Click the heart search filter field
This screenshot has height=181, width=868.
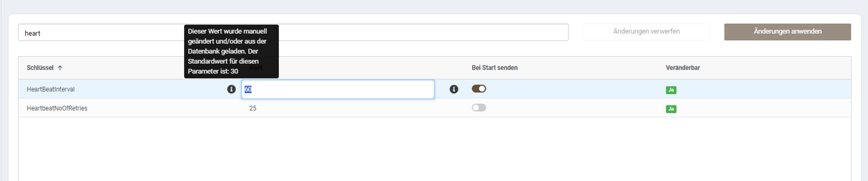point(293,33)
